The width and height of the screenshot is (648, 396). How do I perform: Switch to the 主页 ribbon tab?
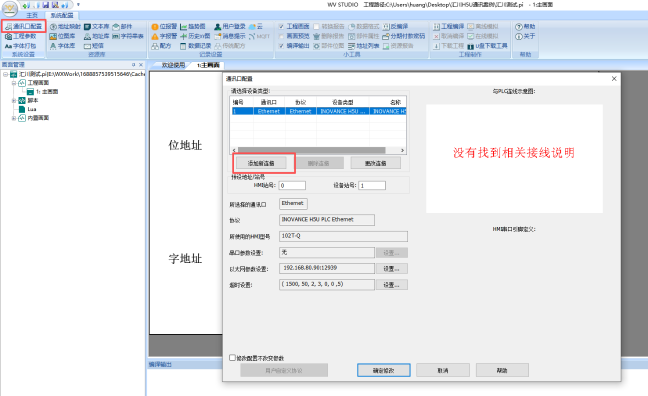tap(32, 15)
